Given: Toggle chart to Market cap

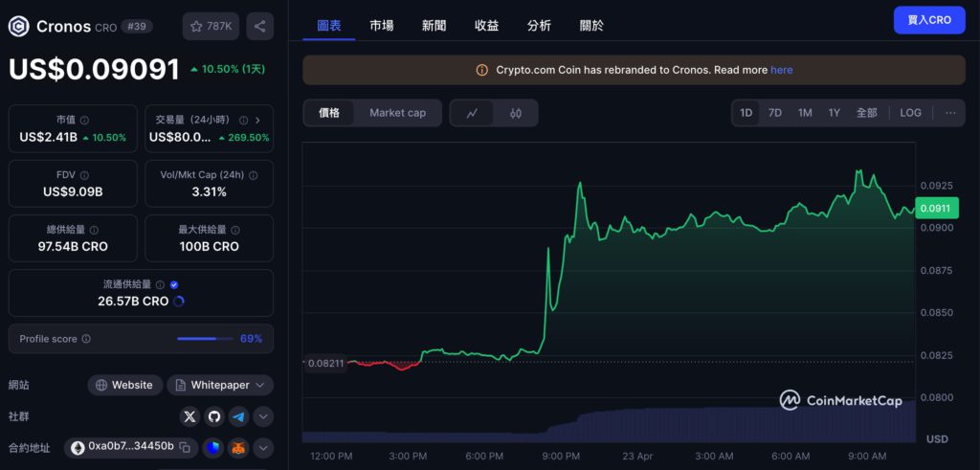Looking at the screenshot, I should pyautogui.click(x=397, y=113).
